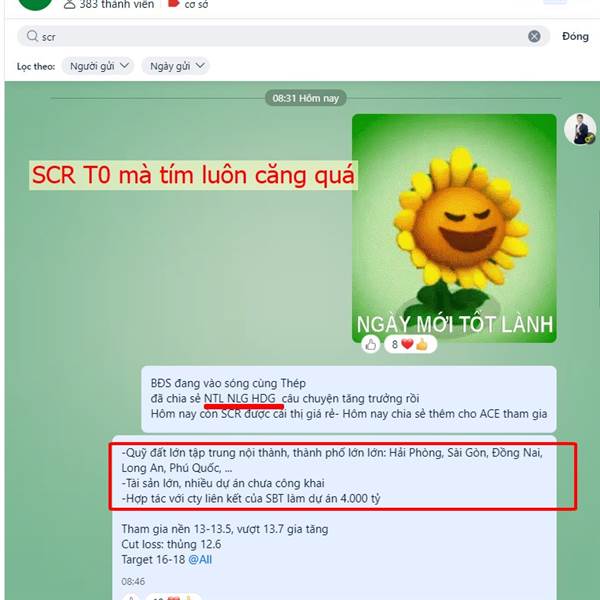The width and height of the screenshot is (600, 600).
Task: Close search with the Đóng button
Action: point(575,36)
